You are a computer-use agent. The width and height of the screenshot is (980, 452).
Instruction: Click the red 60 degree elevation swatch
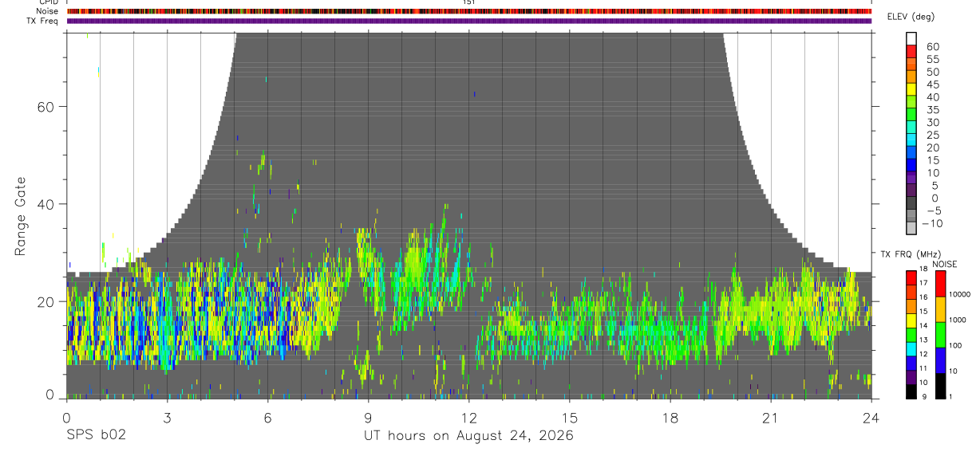coord(911,52)
